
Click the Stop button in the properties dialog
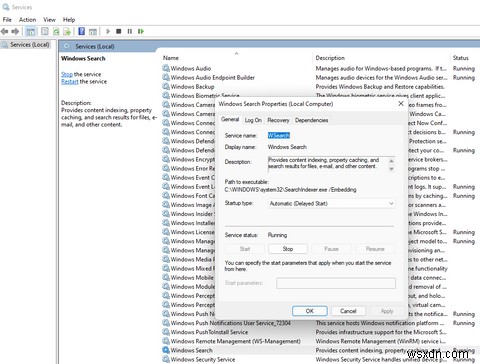coord(288,249)
